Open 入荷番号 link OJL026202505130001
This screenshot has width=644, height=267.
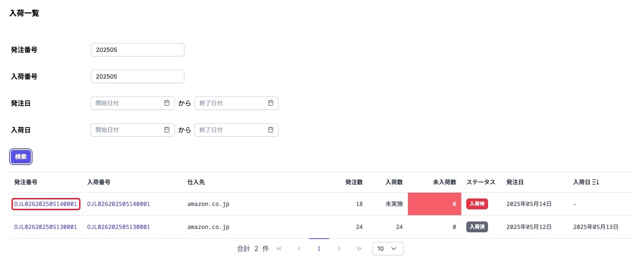click(x=118, y=227)
